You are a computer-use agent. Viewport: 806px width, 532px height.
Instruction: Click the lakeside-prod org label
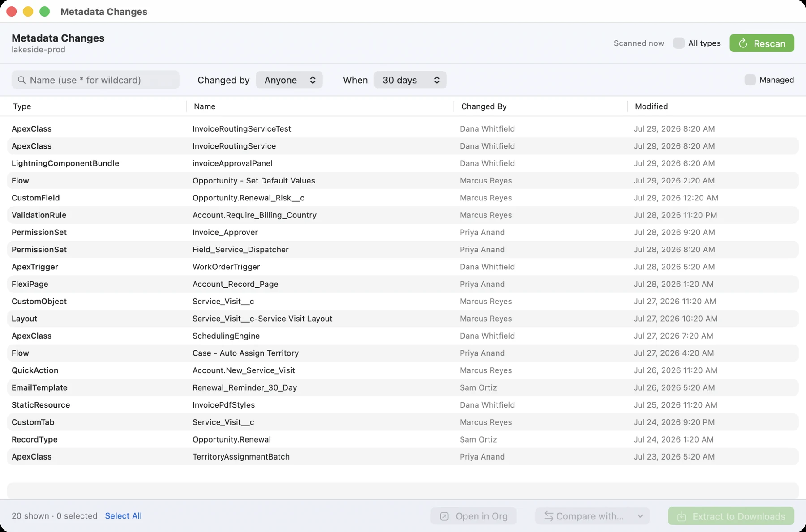[39, 50]
